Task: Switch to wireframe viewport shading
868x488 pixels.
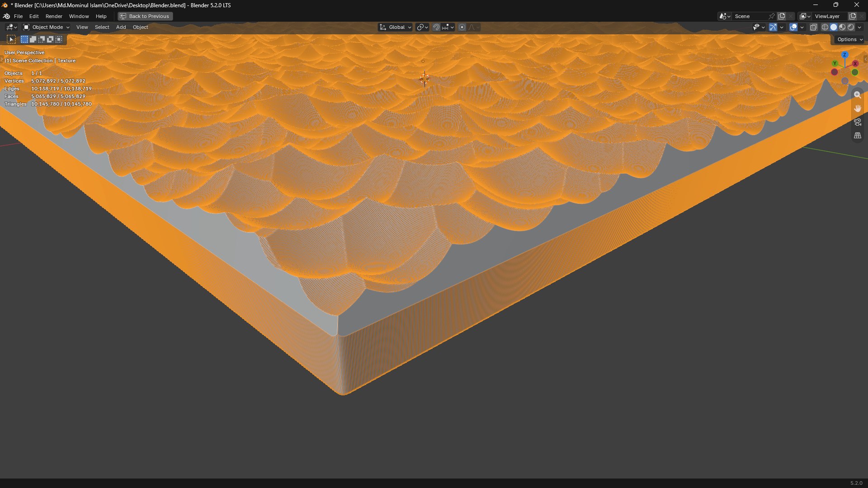Action: 825,27
